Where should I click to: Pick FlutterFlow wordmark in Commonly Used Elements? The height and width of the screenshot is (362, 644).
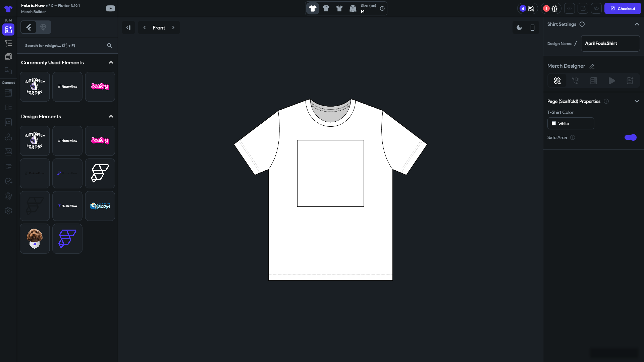pos(67,87)
